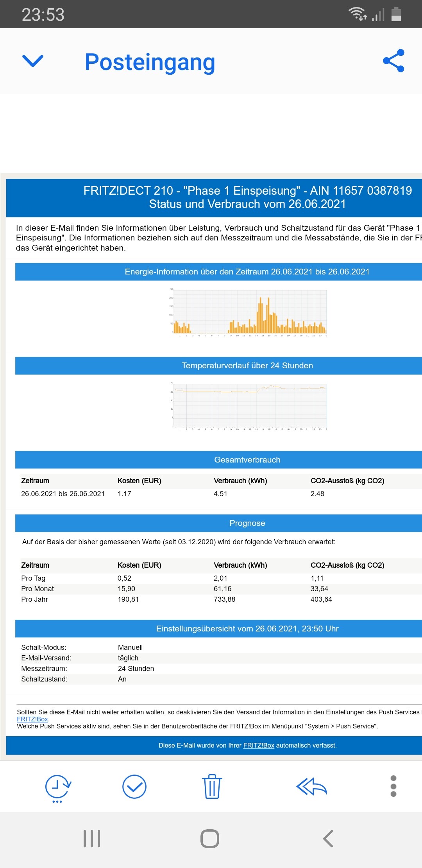This screenshot has height=868, width=422.
Task: Tap Messzeitraum value 24 Stunden
Action: click(x=136, y=669)
